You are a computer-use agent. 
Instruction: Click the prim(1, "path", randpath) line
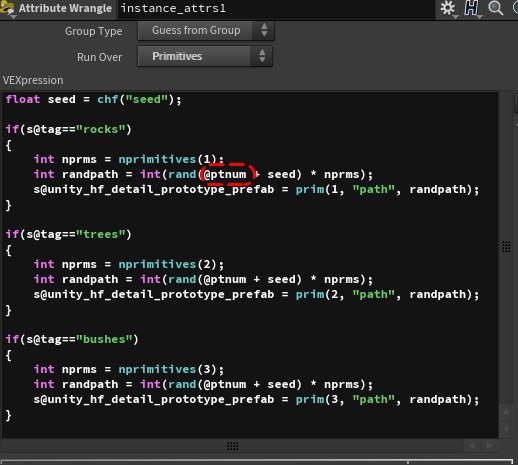(x=256, y=189)
